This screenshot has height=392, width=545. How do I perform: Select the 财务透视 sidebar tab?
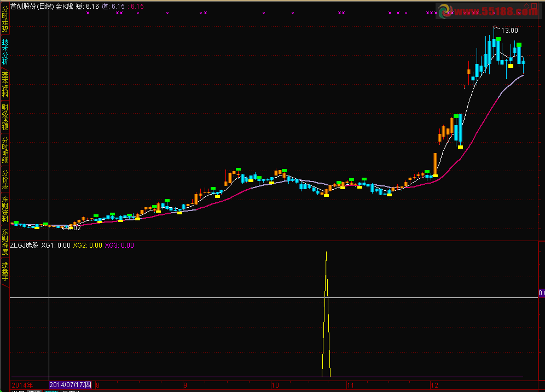pos(5,117)
